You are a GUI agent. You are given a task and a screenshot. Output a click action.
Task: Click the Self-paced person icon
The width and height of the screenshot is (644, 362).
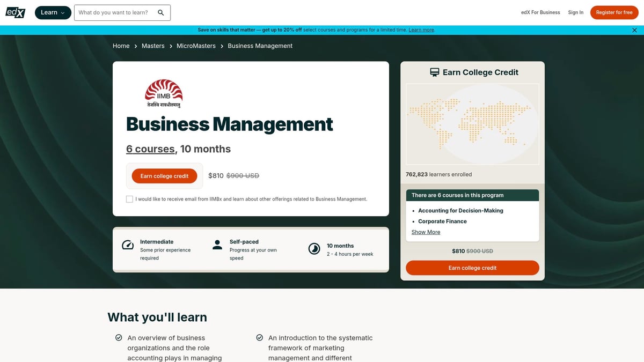pos(217,245)
